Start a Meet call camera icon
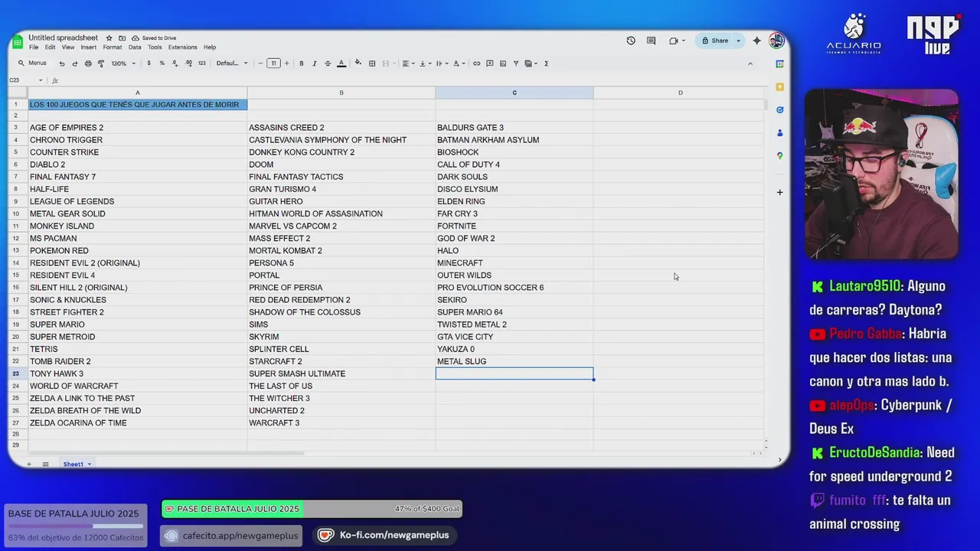980x551 pixels. point(674,41)
